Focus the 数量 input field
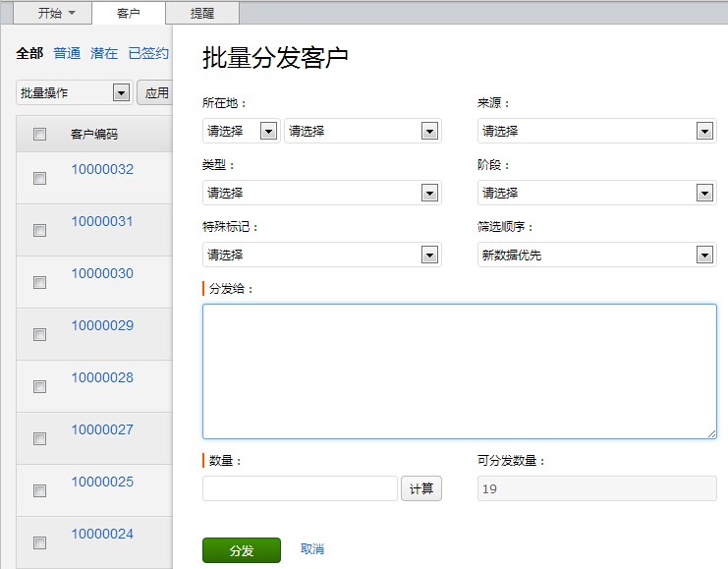This screenshot has height=569, width=728. pos(300,488)
